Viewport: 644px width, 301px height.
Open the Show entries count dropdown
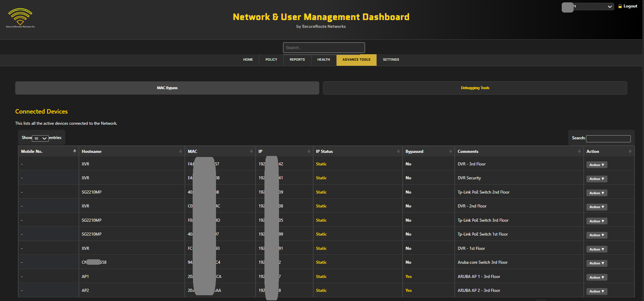[40, 138]
